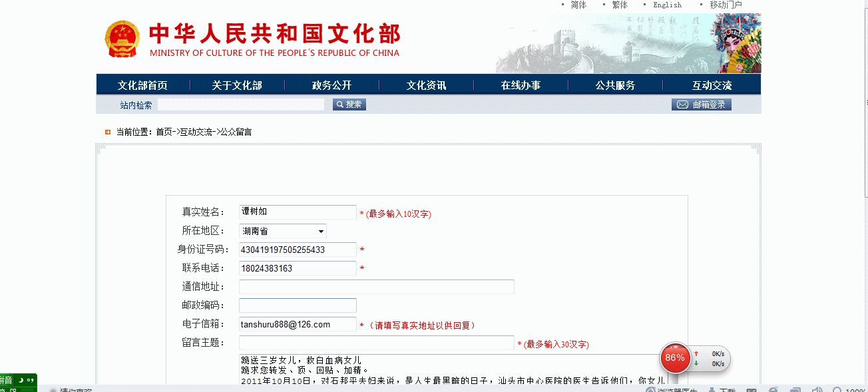Open the 移动门户 mobile portal link
This screenshot has height=392, width=868.
coord(726,5)
